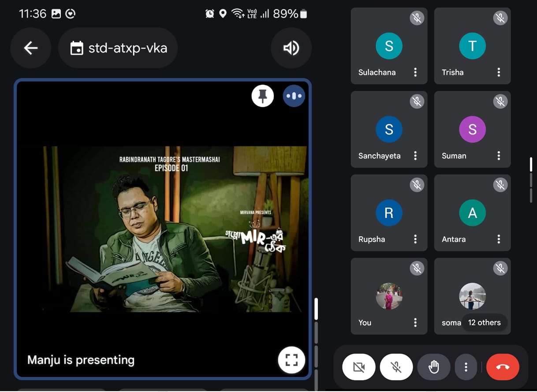Unpin Manju's presentation with pin icon
This screenshot has height=392, width=537.
(263, 96)
